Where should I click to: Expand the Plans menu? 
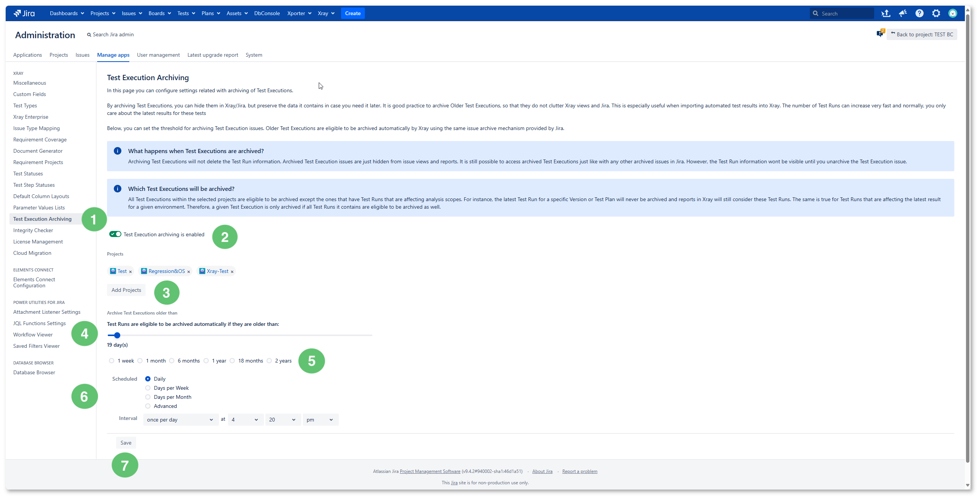coord(210,13)
